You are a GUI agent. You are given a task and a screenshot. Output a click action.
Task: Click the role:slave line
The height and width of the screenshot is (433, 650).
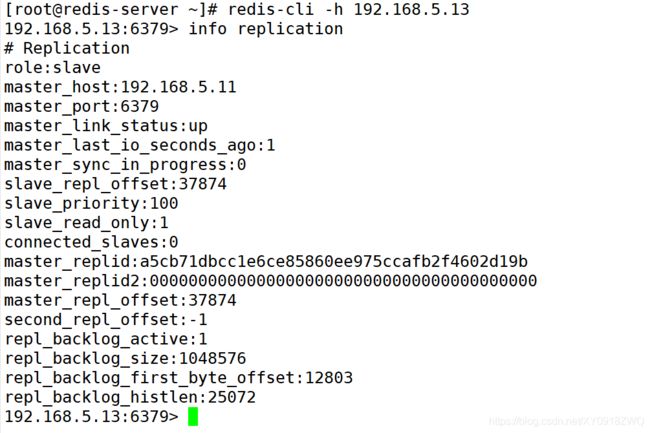[52, 68]
